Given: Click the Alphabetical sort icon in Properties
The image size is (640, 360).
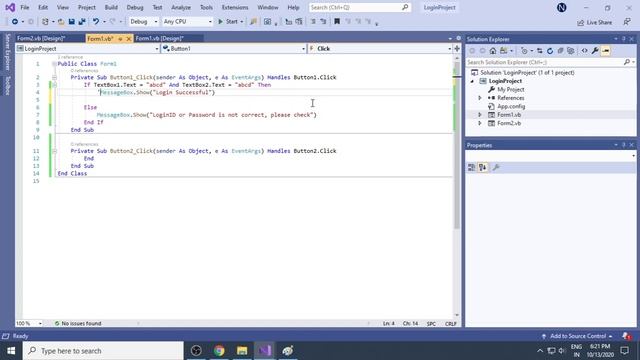Looking at the screenshot, I should (x=482, y=167).
